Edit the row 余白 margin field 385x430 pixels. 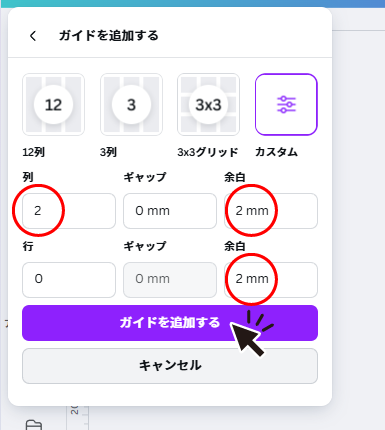(271, 280)
